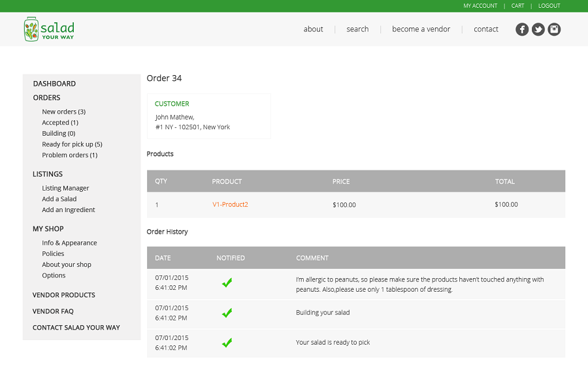Open My Account in top bar

[x=480, y=6]
